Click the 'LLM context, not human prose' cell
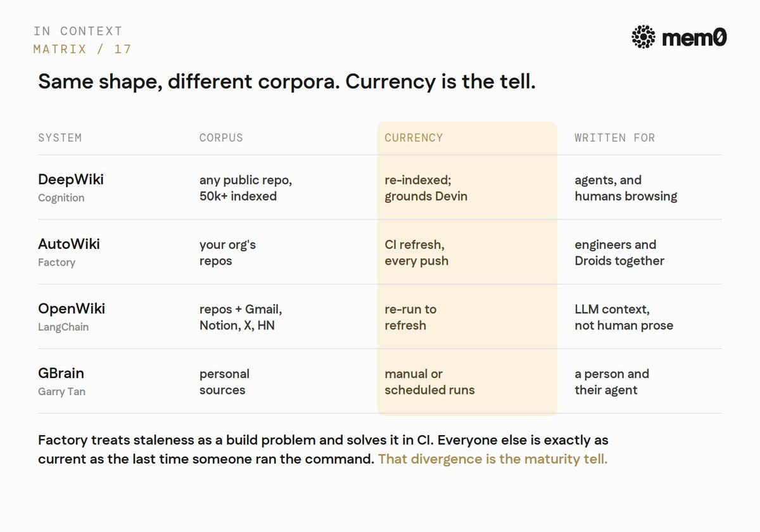 (x=624, y=317)
